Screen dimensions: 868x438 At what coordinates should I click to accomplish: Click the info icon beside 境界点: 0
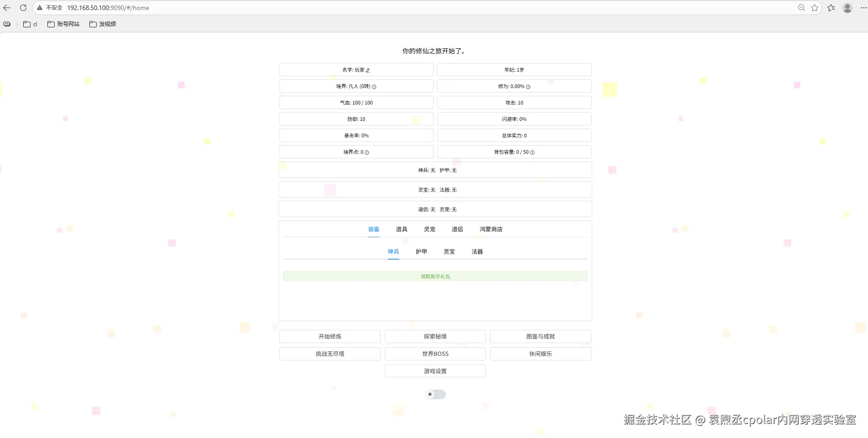[367, 152]
